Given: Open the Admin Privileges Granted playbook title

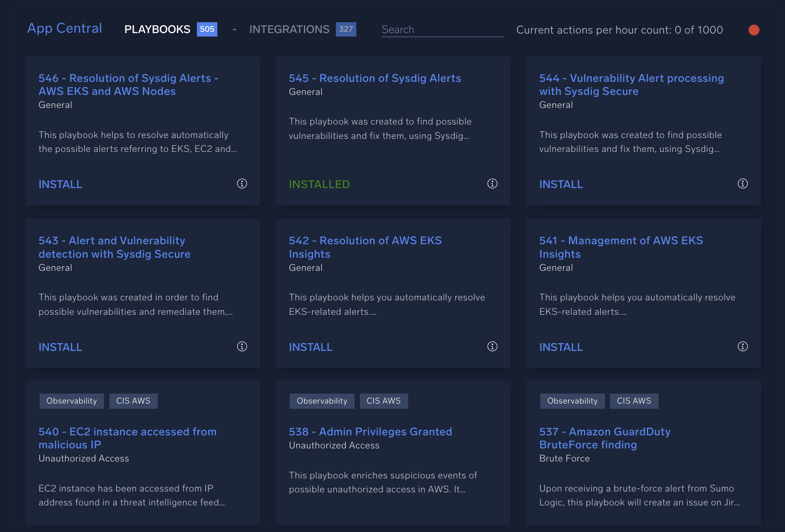Looking at the screenshot, I should tap(370, 431).
